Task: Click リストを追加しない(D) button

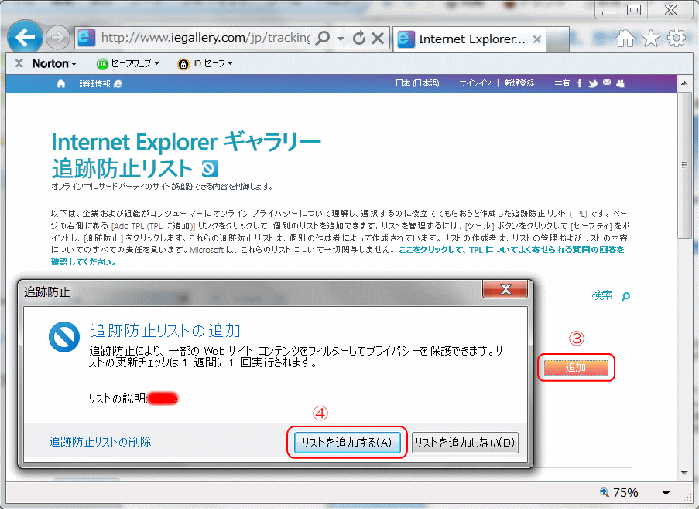Action: click(465, 442)
